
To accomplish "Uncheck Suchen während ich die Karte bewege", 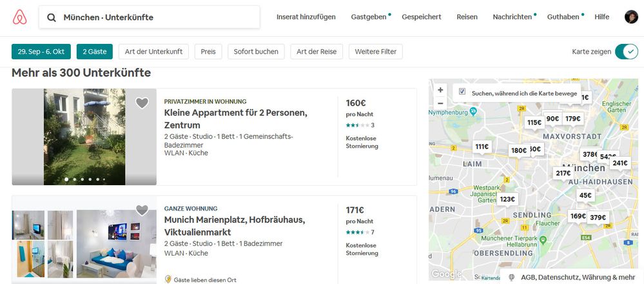I will pos(462,92).
